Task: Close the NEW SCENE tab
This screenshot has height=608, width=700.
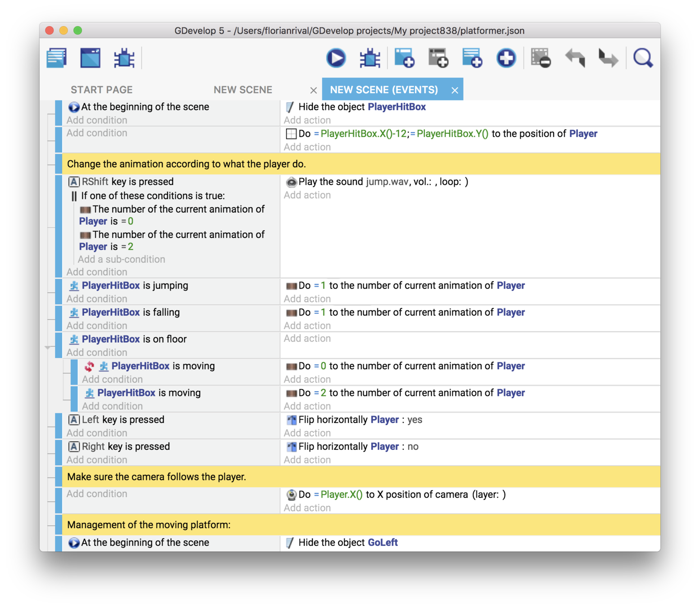Action: pos(314,90)
